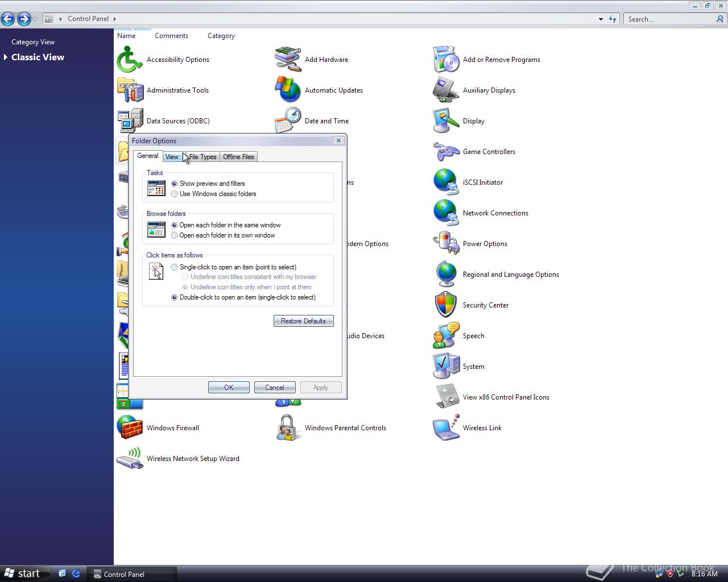
Task: Open the Windows Firewall icon
Action: 130,428
